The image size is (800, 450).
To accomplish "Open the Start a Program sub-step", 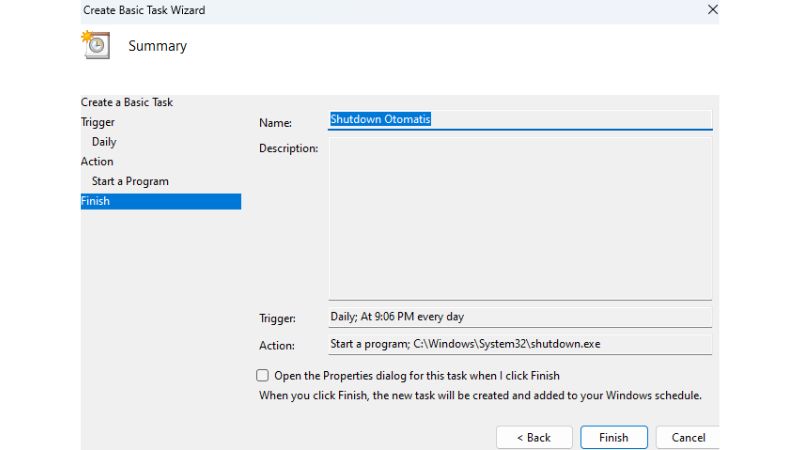I will (x=130, y=181).
